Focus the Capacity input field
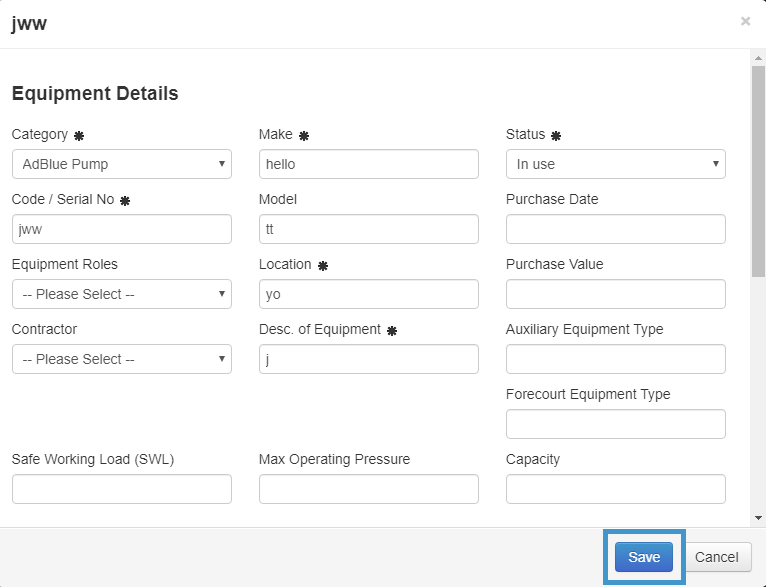 [616, 489]
